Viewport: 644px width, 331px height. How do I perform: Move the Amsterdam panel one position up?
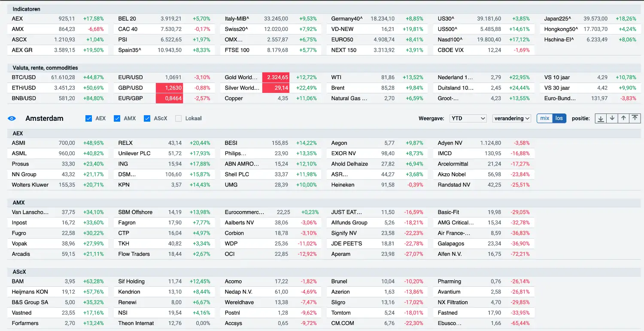[x=623, y=118]
